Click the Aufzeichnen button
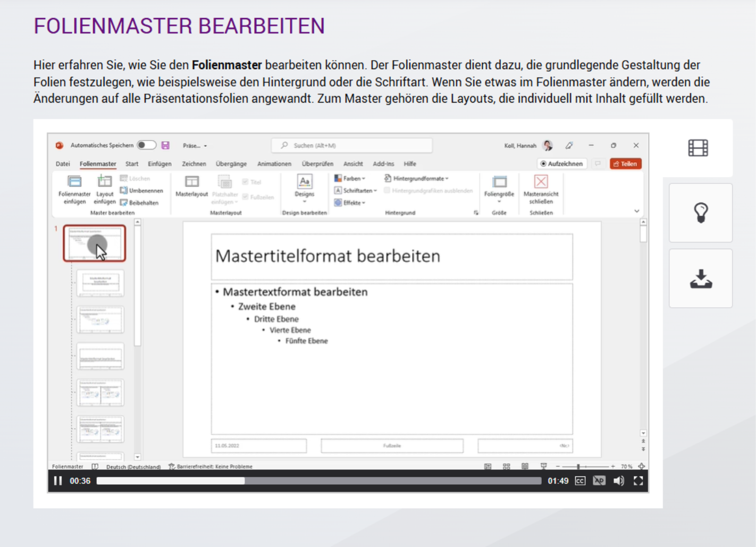This screenshot has width=756, height=547. [561, 164]
